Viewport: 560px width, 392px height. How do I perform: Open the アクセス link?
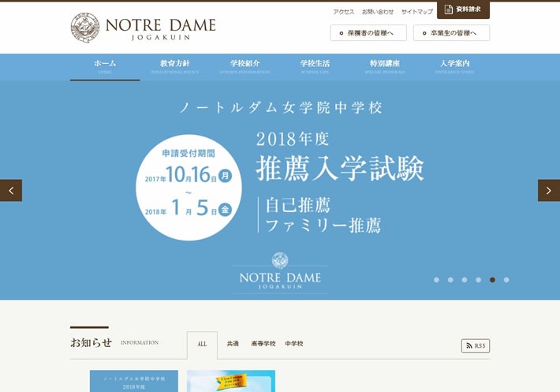344,12
